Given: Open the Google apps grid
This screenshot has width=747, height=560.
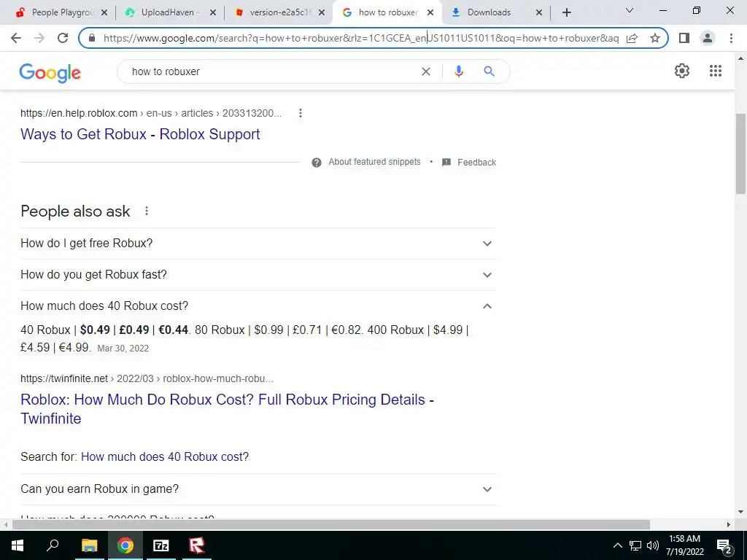Looking at the screenshot, I should 716,71.
